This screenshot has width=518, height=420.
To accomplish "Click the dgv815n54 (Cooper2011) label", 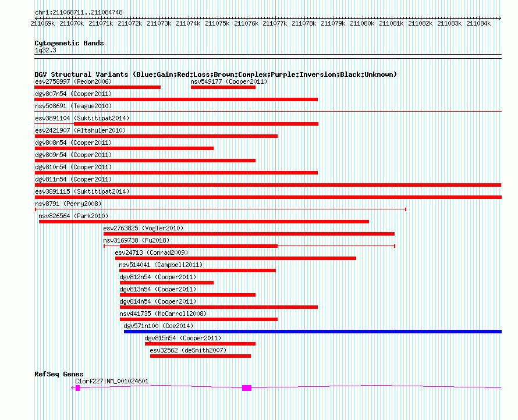I will click(x=183, y=338).
